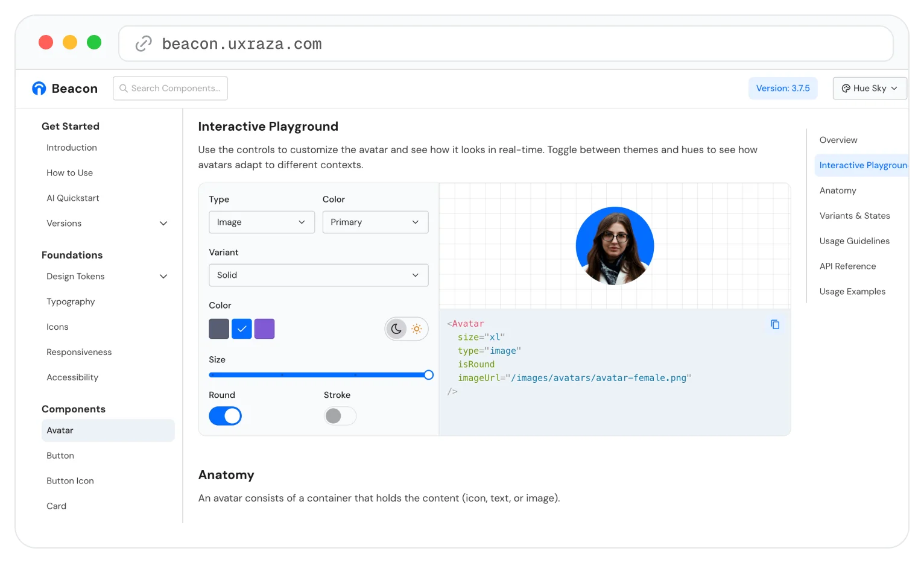Image resolution: width=924 pixels, height=563 pixels.
Task: Click the avatar preview image
Action: pyautogui.click(x=615, y=246)
